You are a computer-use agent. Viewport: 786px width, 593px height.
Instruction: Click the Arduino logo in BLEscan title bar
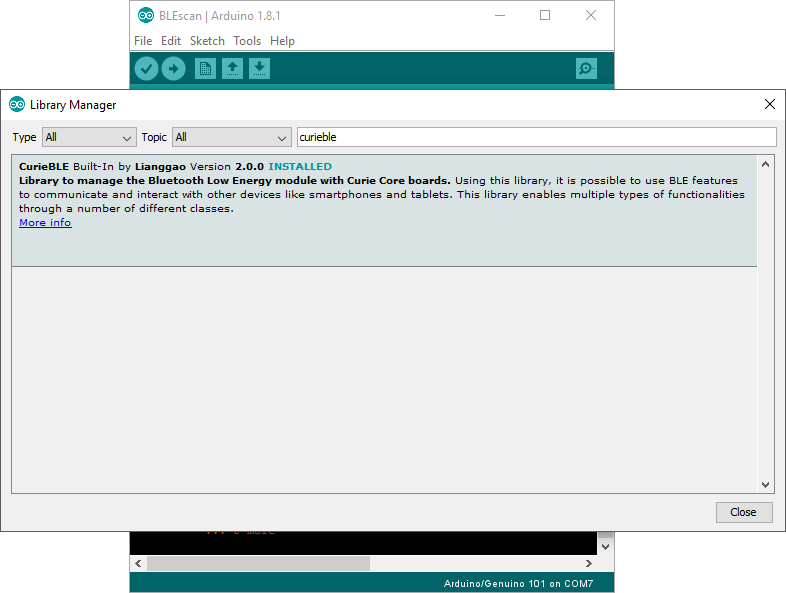[x=145, y=16]
